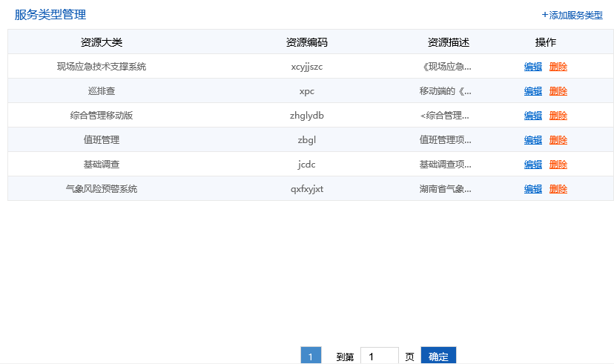Delete the 气象风险预警系统 row
The image size is (614, 364).
tap(558, 189)
